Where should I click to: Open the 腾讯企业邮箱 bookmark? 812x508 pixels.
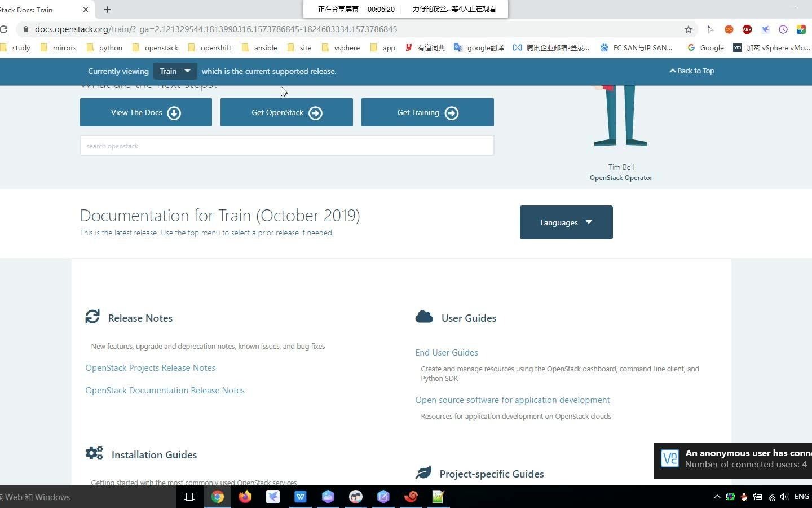[x=551, y=48]
